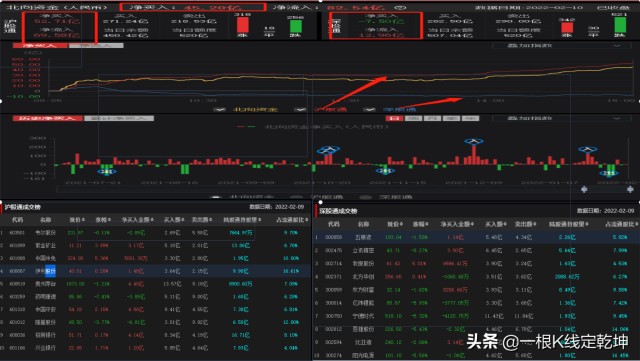Viewport: 640px width, 361px height.
Task: Sort 沪股通成交榜 by 占流通股比
Action: [x=292, y=220]
